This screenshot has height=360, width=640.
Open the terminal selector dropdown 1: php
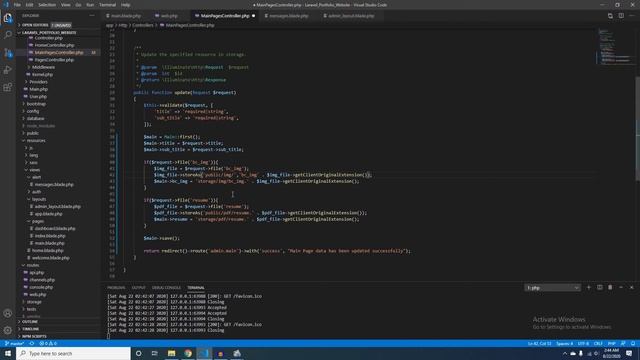552,288
